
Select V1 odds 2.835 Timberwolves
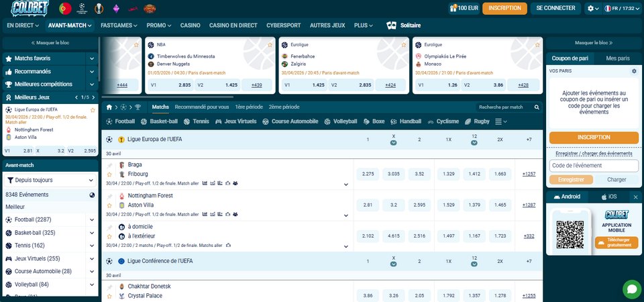(x=169, y=85)
